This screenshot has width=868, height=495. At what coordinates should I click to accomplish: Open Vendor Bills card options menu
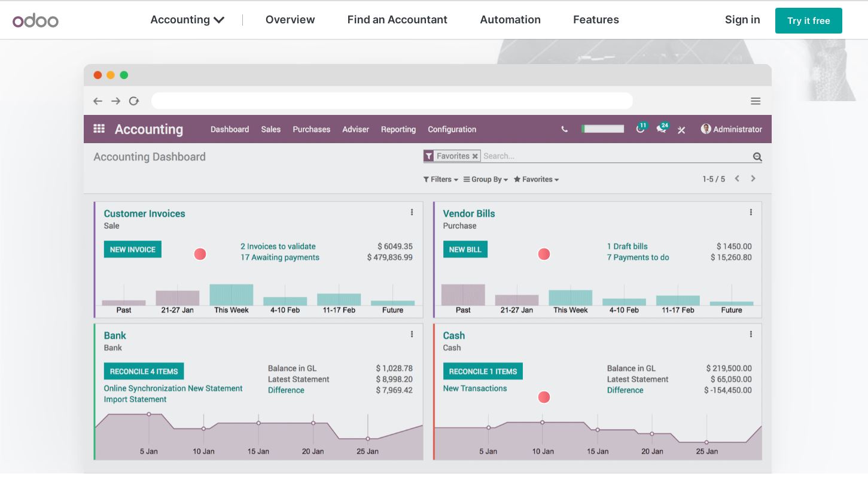(x=751, y=212)
